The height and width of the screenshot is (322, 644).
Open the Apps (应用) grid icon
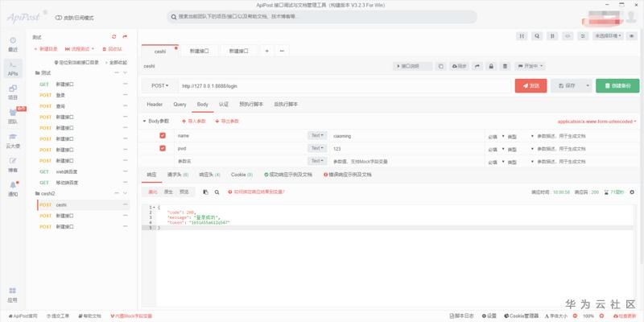click(13, 295)
